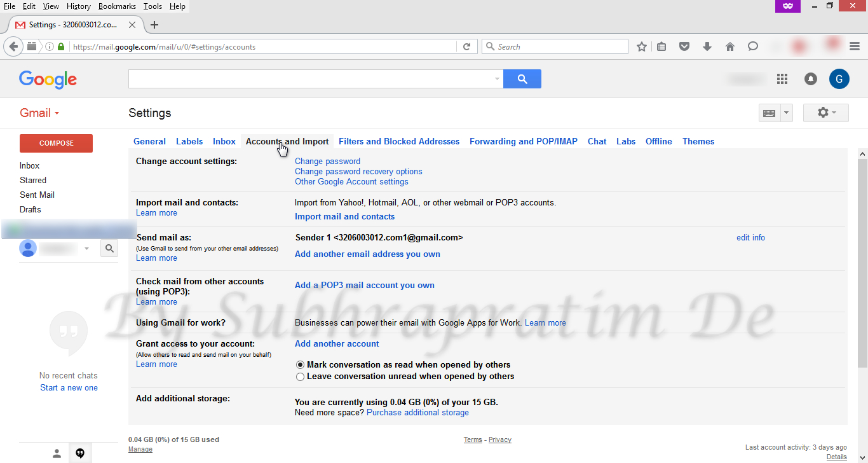Click the chat bubble toolbar icon
868x463 pixels.
coord(753,46)
